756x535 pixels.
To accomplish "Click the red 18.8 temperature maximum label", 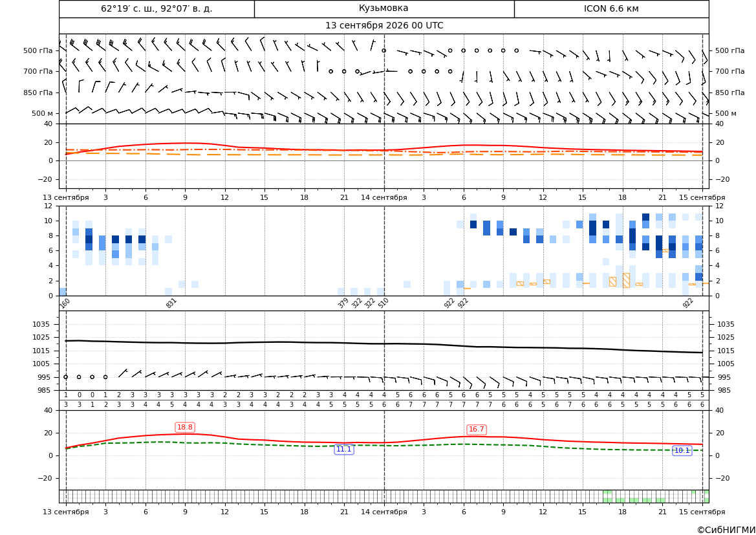I will point(185,427).
